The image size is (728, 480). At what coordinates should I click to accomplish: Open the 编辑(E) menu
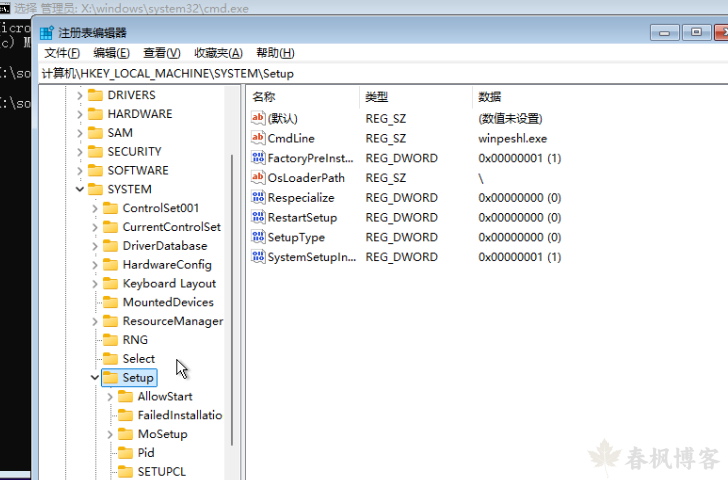[x=111, y=53]
